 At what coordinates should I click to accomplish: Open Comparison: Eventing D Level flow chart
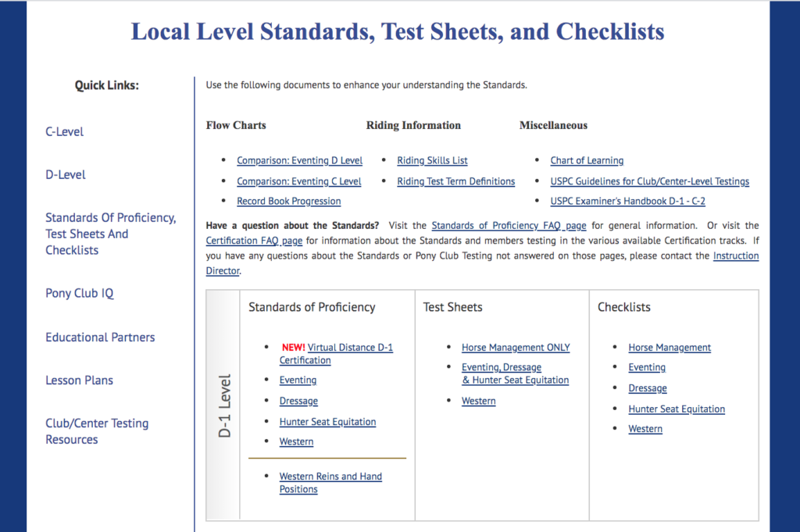click(299, 160)
